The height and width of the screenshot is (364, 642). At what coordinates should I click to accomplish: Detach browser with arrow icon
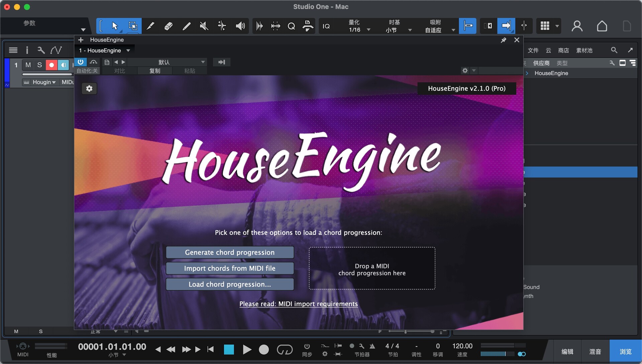[x=630, y=50]
